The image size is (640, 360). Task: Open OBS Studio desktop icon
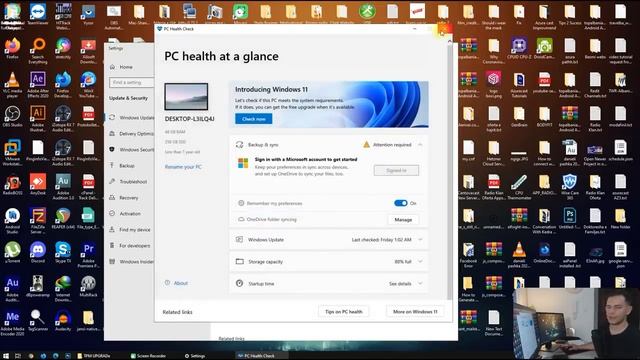[x=12, y=116]
